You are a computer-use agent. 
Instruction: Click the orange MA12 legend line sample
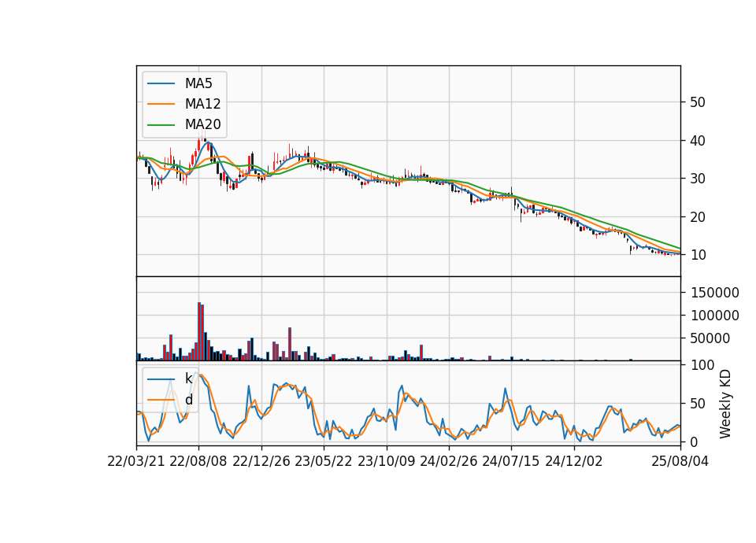pos(161,104)
